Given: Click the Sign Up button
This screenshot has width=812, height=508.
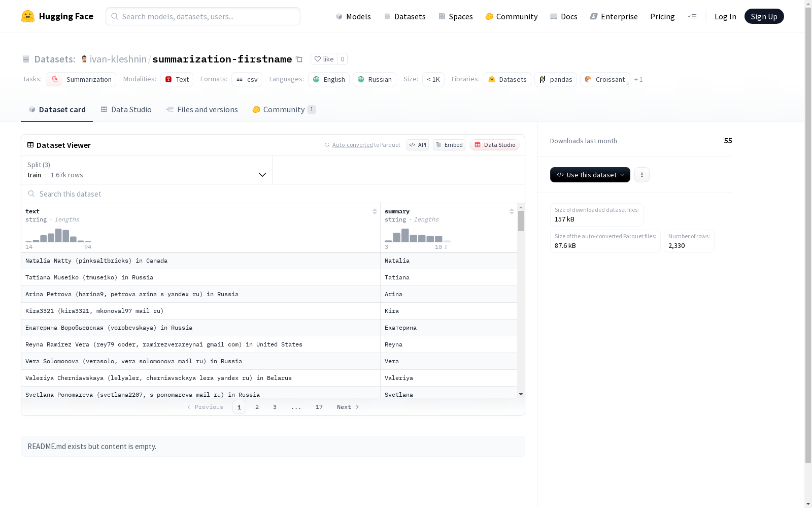Looking at the screenshot, I should pyautogui.click(x=764, y=16).
